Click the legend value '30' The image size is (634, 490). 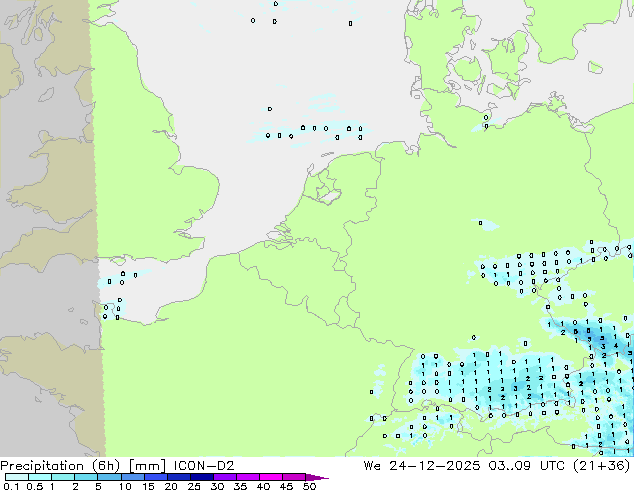point(217,486)
